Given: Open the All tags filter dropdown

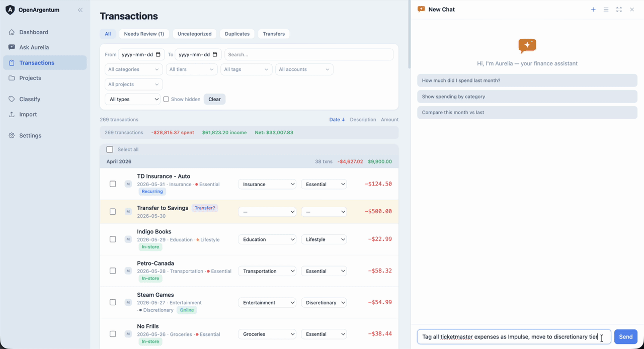Looking at the screenshot, I should tap(247, 69).
